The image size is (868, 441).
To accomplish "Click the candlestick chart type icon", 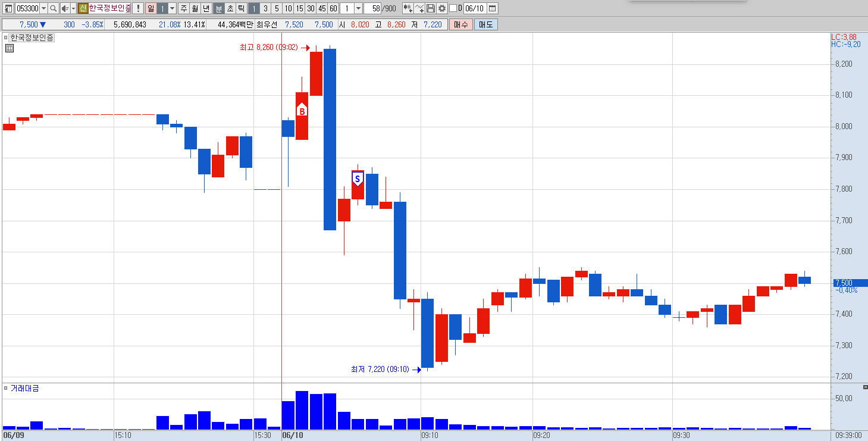I will click(x=408, y=8).
